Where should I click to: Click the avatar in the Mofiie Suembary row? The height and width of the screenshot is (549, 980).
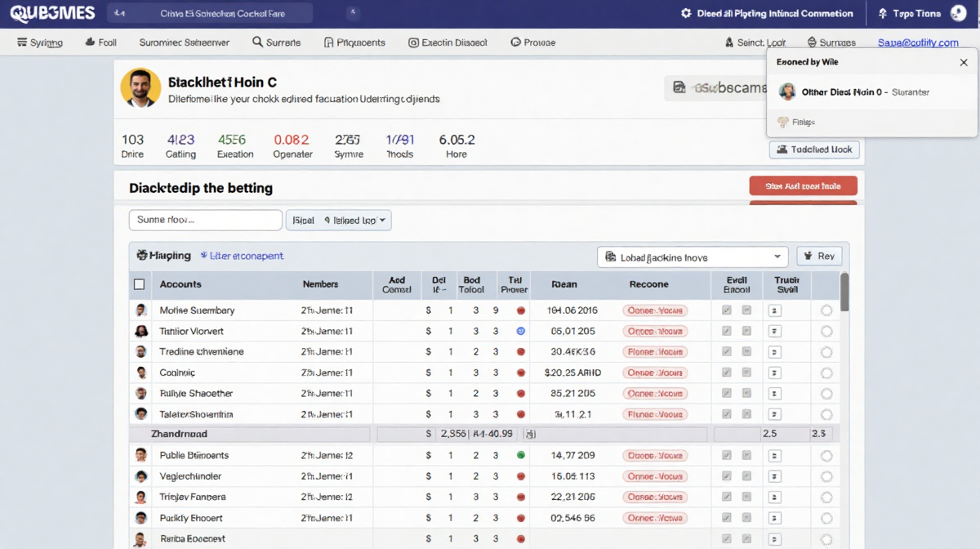[x=141, y=310]
